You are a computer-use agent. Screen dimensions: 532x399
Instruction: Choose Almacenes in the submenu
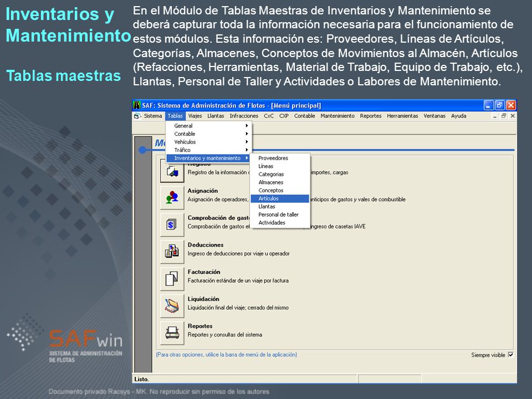tap(280, 182)
